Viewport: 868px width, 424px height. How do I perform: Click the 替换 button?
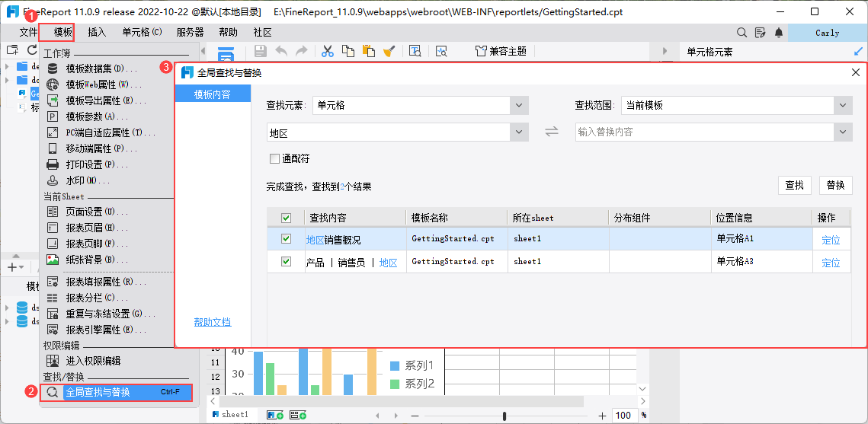pos(835,185)
